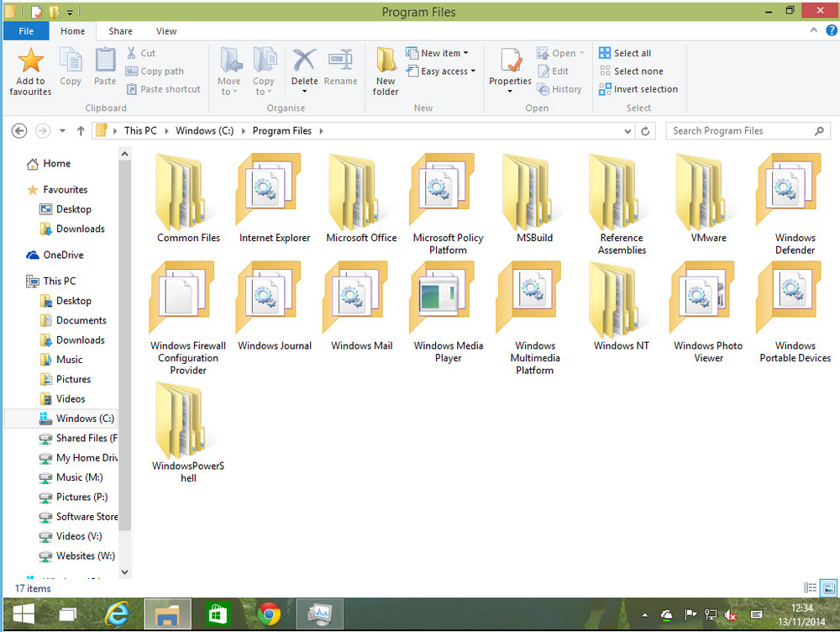Viewport: 840px width, 632px height.
Task: Click This PC in the breadcrumb
Action: click(140, 131)
